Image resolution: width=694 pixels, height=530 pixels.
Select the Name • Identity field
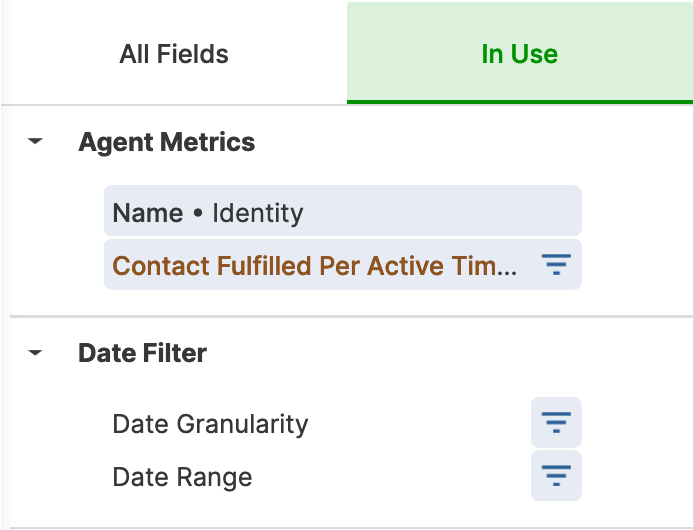click(x=343, y=211)
